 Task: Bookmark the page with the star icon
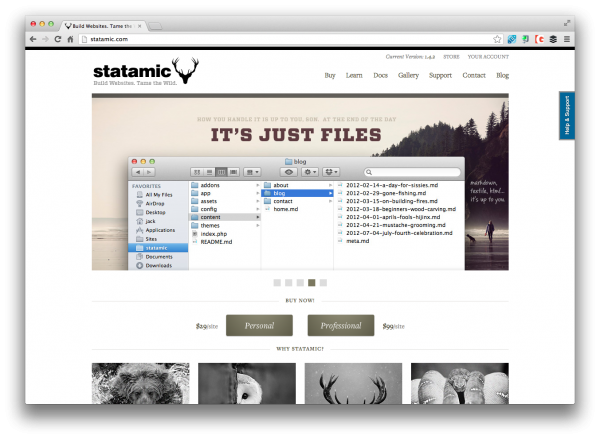[x=497, y=39]
